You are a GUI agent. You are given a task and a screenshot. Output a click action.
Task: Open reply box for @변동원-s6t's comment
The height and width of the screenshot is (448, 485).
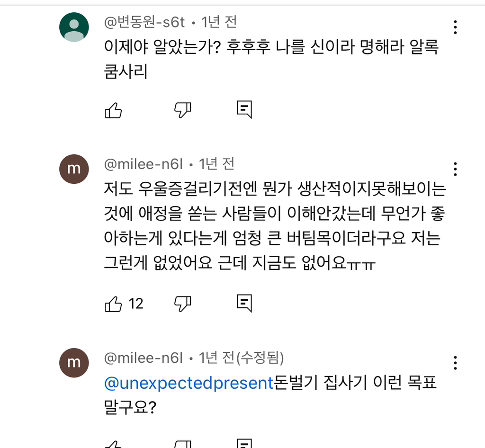[244, 109]
